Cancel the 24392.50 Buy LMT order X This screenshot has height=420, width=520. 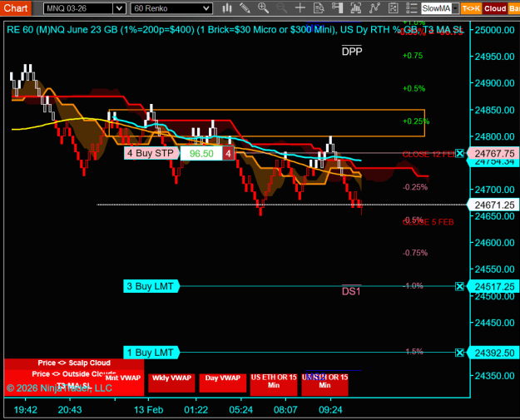(459, 353)
